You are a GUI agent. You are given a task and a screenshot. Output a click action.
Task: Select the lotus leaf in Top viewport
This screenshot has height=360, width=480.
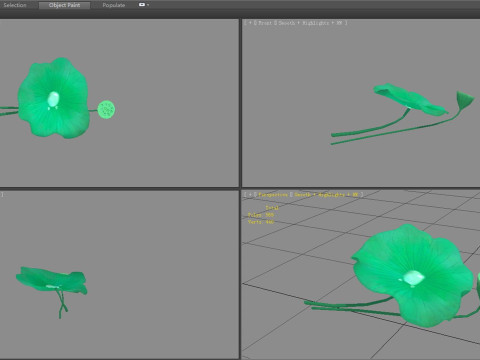tap(53, 98)
